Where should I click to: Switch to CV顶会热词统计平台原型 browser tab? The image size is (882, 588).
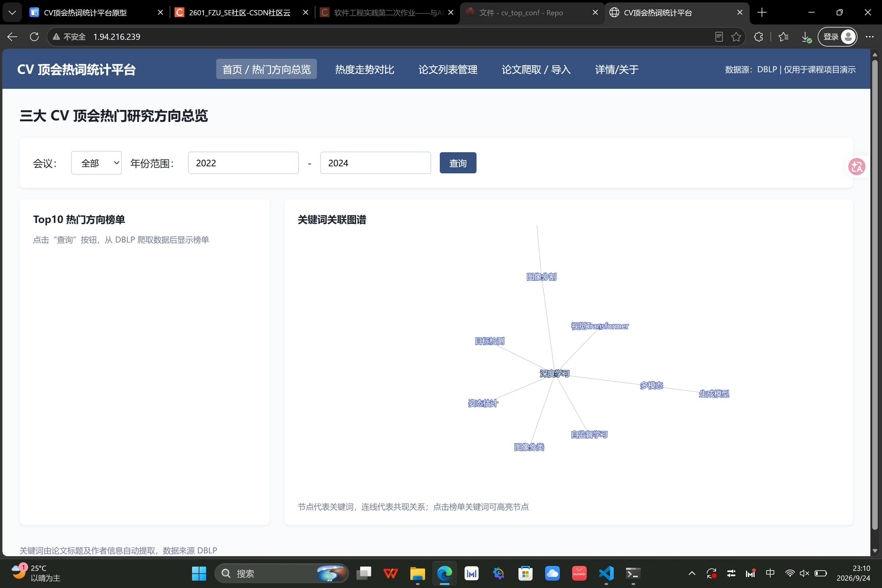pyautogui.click(x=85, y=13)
